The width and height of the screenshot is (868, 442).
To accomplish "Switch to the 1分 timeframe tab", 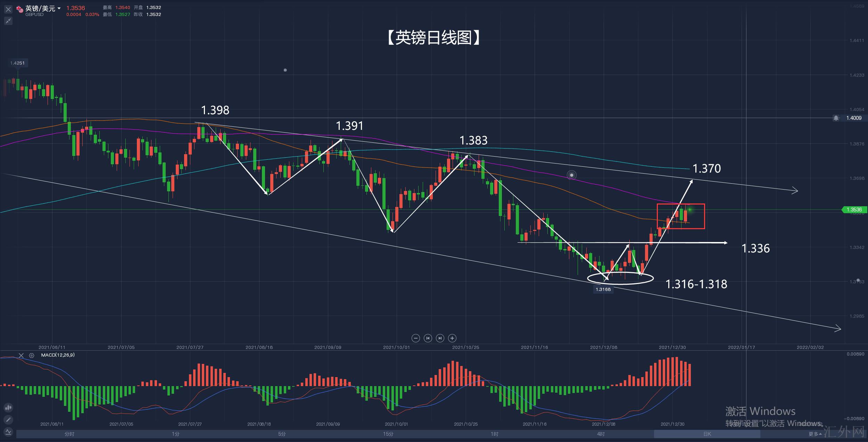I will (x=175, y=434).
